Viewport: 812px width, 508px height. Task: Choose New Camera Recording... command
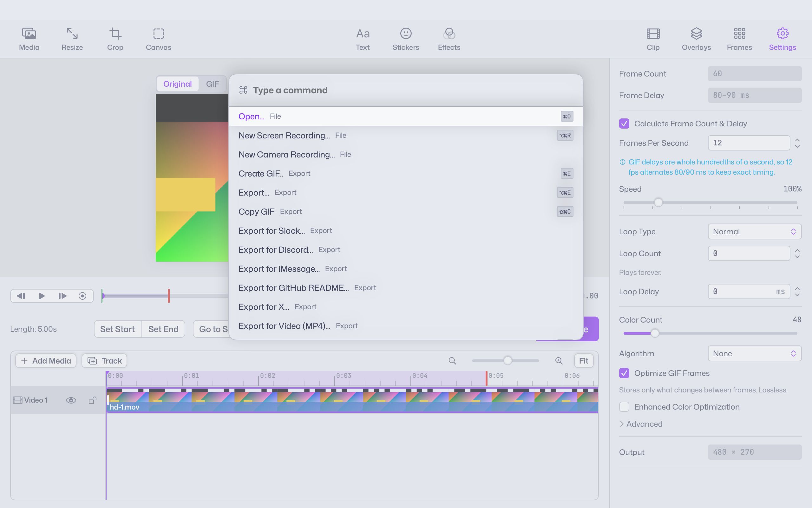tap(406, 155)
